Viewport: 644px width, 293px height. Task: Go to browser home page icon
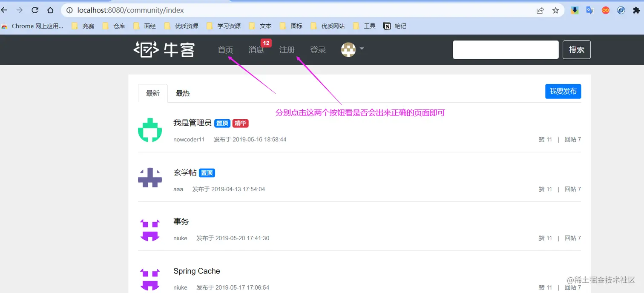(x=50, y=10)
